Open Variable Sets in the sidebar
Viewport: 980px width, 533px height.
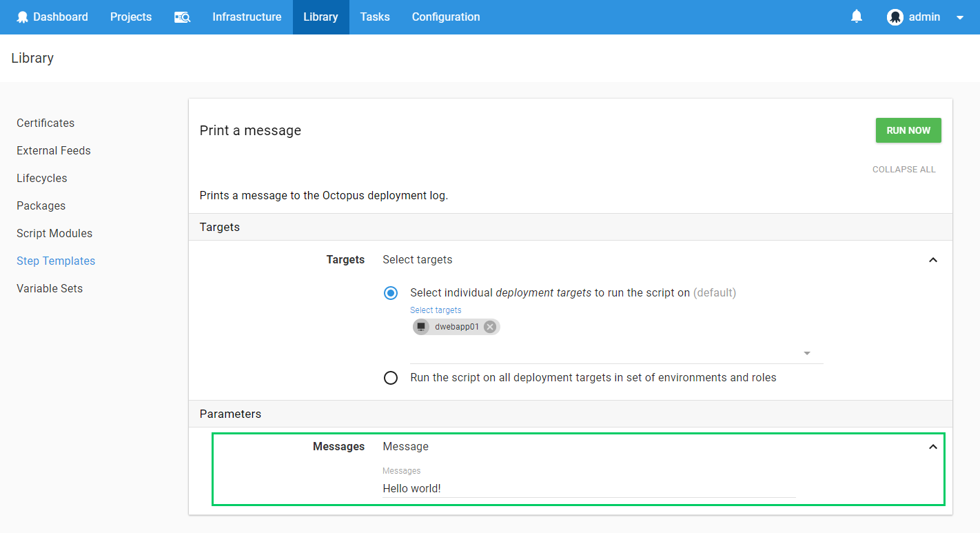50,288
